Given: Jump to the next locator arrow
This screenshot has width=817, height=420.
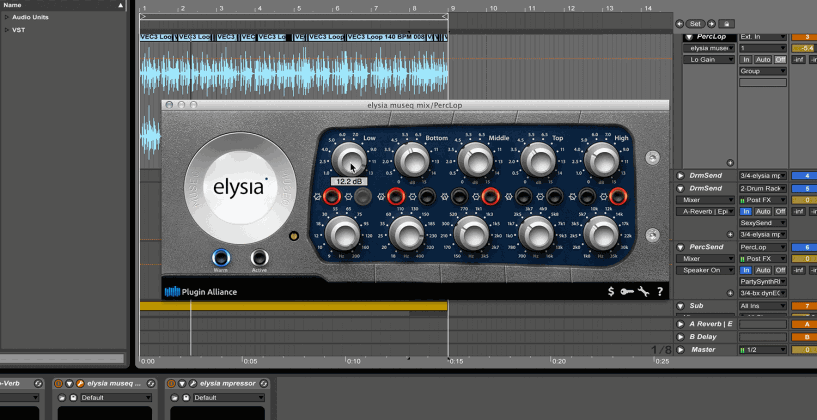Looking at the screenshot, I should [711, 23].
